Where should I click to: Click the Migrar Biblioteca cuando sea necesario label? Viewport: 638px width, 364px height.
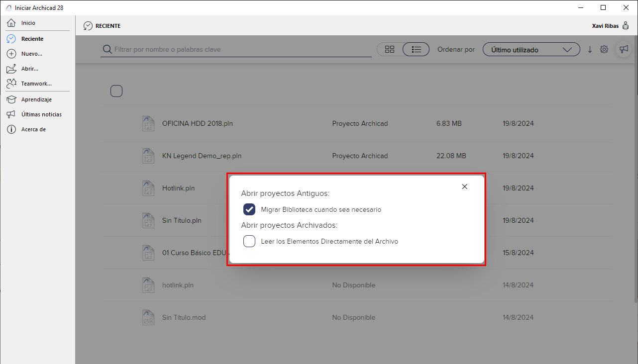pyautogui.click(x=321, y=209)
